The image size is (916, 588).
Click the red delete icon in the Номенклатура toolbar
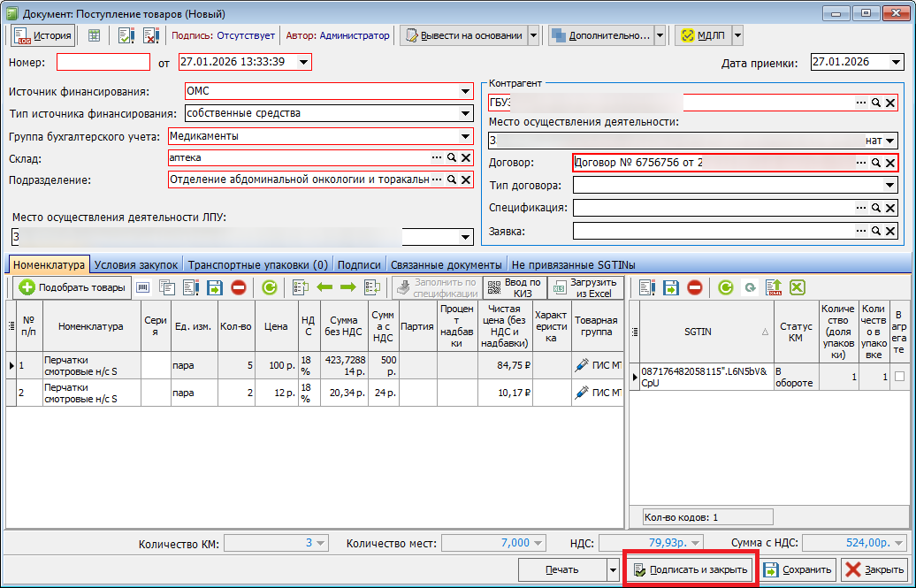coord(239,287)
